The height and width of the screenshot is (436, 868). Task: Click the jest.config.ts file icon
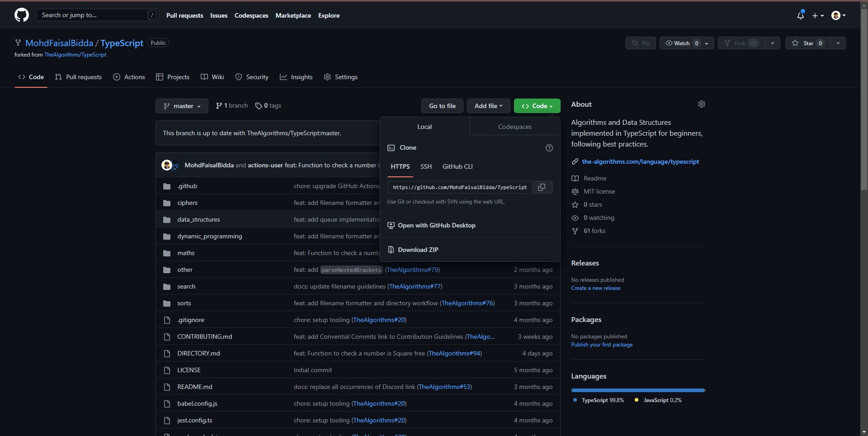(x=167, y=421)
